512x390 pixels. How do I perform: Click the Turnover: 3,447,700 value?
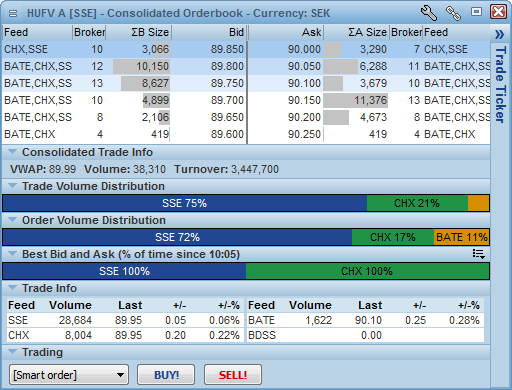226,169
